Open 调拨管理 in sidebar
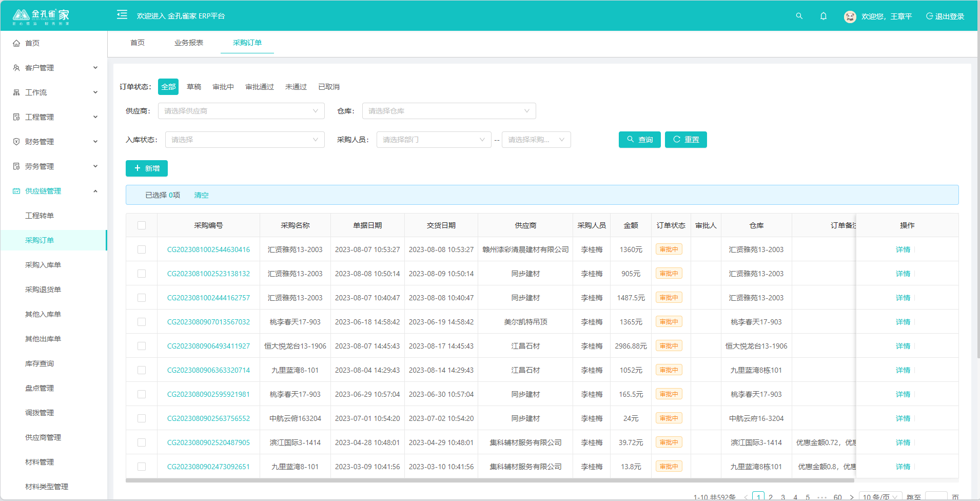Image resolution: width=980 pixels, height=501 pixels. 40,413
